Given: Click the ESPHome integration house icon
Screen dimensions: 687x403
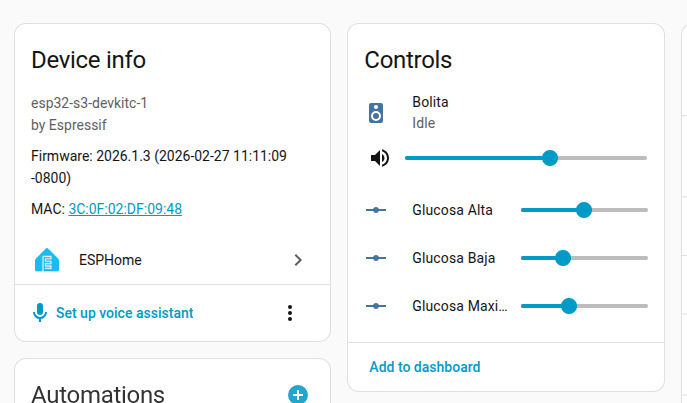Looking at the screenshot, I should click(x=47, y=260).
